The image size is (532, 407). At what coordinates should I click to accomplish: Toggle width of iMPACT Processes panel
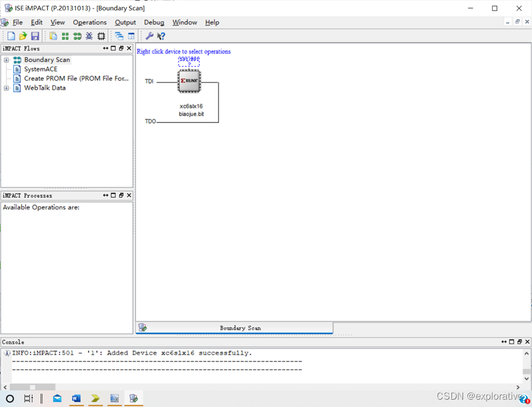(x=106, y=195)
